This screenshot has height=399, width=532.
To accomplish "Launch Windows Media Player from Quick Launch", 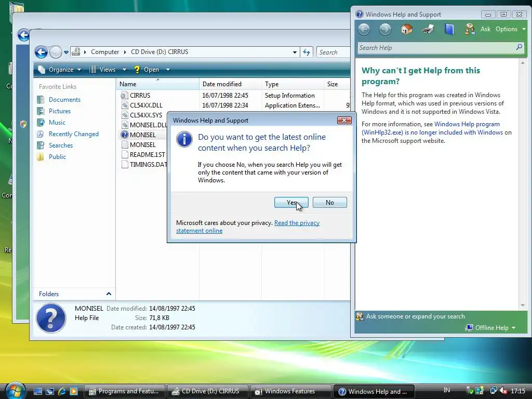I will click(x=74, y=392).
